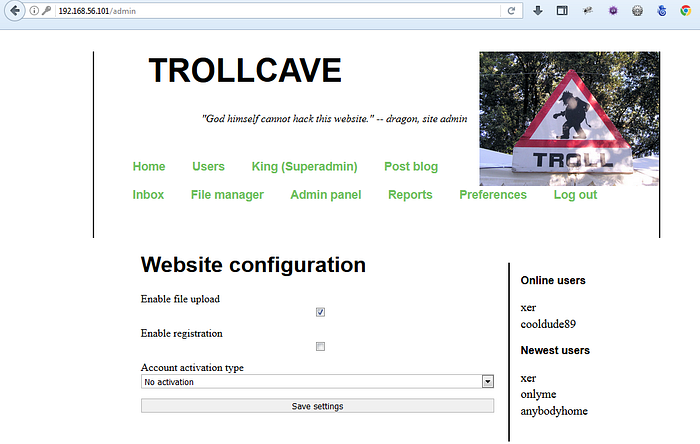Click the key icon in address bar
This screenshot has height=444, width=700.
(x=46, y=11)
